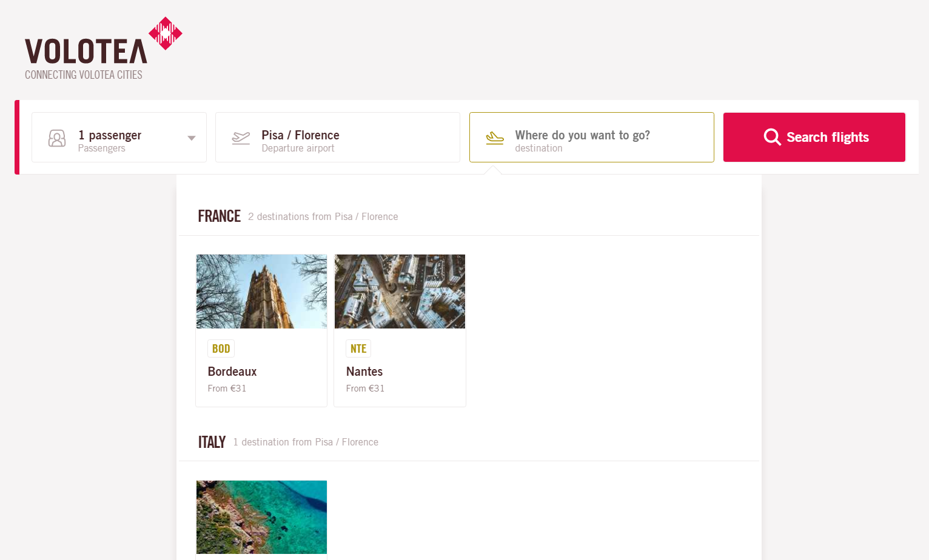Expand the passengers dropdown arrow

point(192,138)
